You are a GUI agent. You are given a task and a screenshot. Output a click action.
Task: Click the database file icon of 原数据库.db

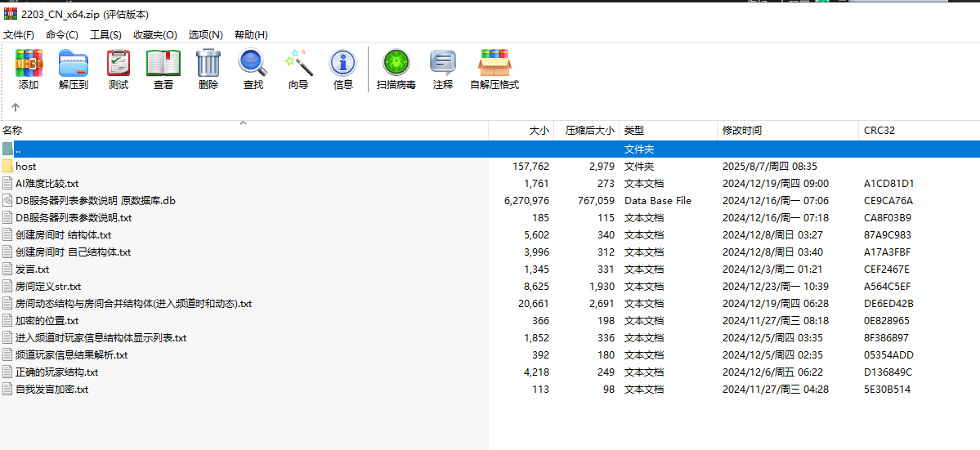click(7, 200)
